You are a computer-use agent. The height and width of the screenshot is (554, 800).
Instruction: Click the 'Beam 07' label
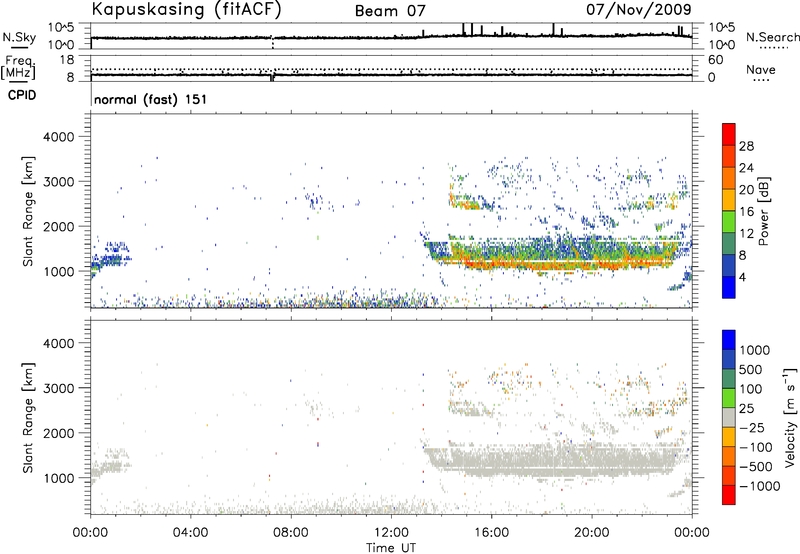point(390,11)
